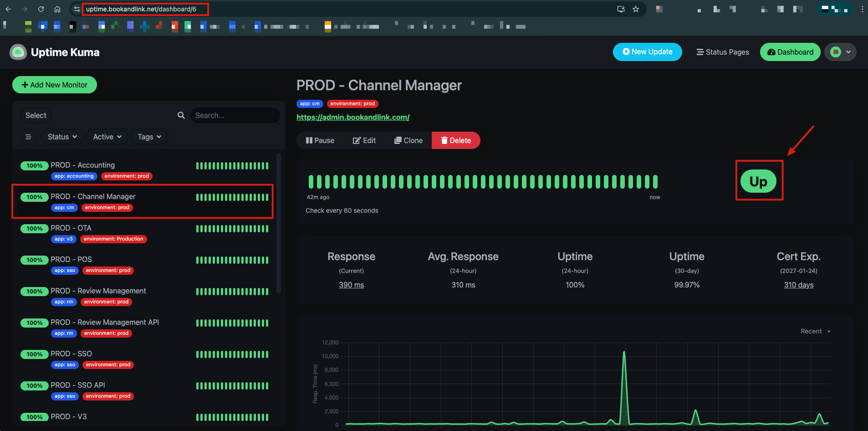
Task: Click the 310 ms average response value
Action: [463, 285]
